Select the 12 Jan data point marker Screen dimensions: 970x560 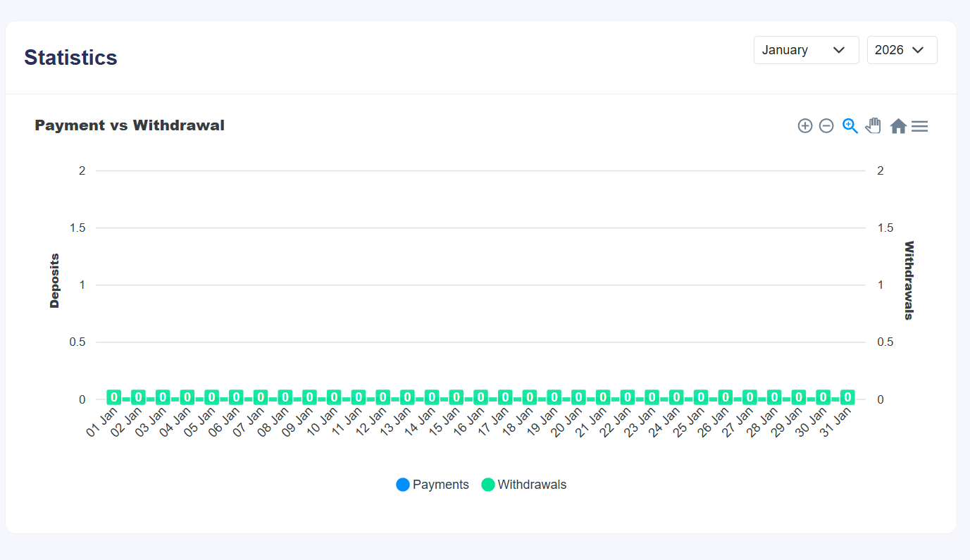383,397
